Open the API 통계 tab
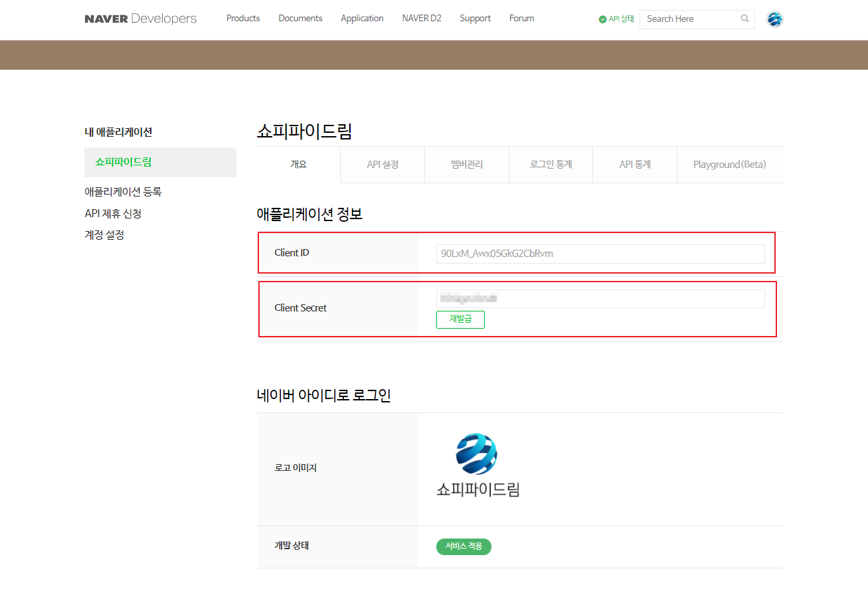The height and width of the screenshot is (589, 868). coord(635,165)
